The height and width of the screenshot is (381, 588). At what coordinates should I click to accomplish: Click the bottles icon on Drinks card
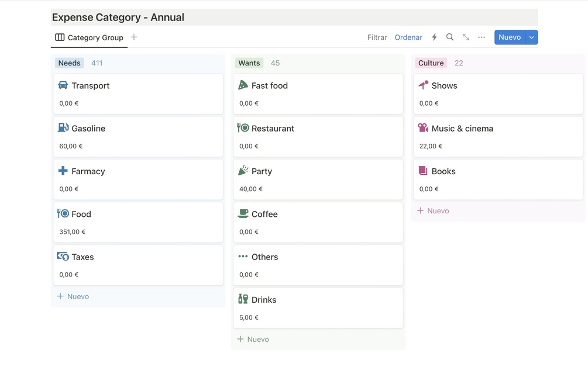(x=243, y=299)
